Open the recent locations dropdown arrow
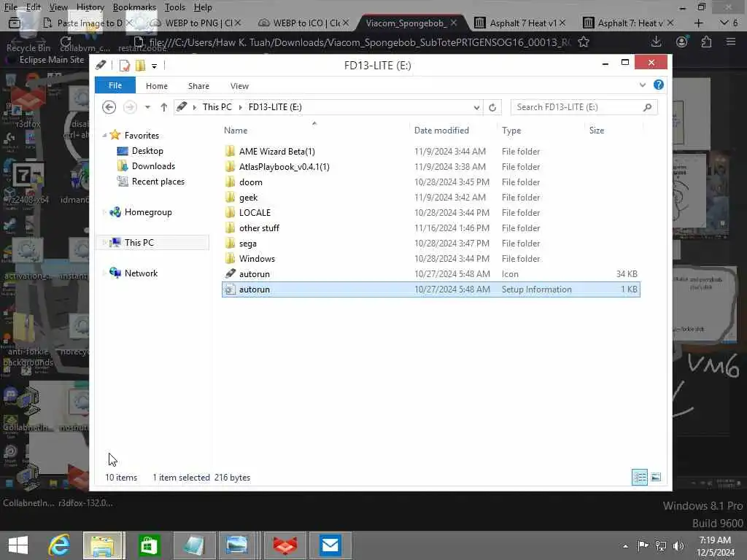 pos(147,107)
